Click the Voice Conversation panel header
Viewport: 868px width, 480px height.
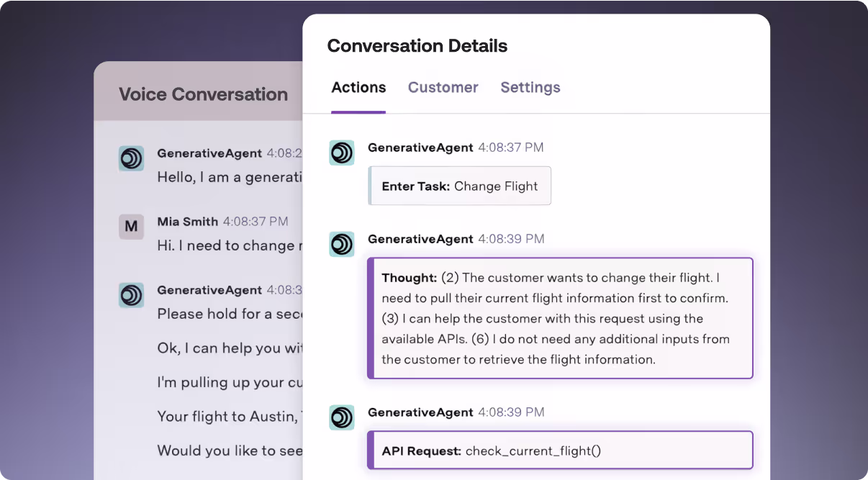[203, 94]
